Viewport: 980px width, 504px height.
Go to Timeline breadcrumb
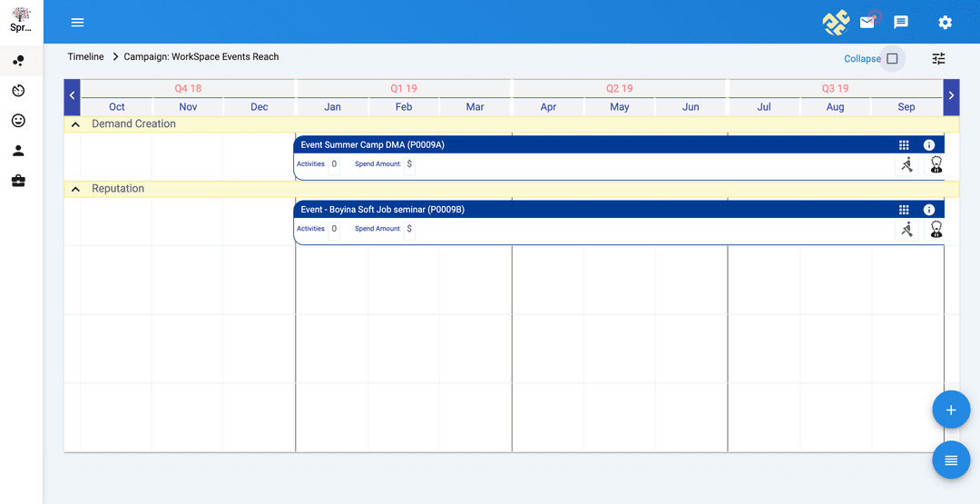[x=85, y=56]
